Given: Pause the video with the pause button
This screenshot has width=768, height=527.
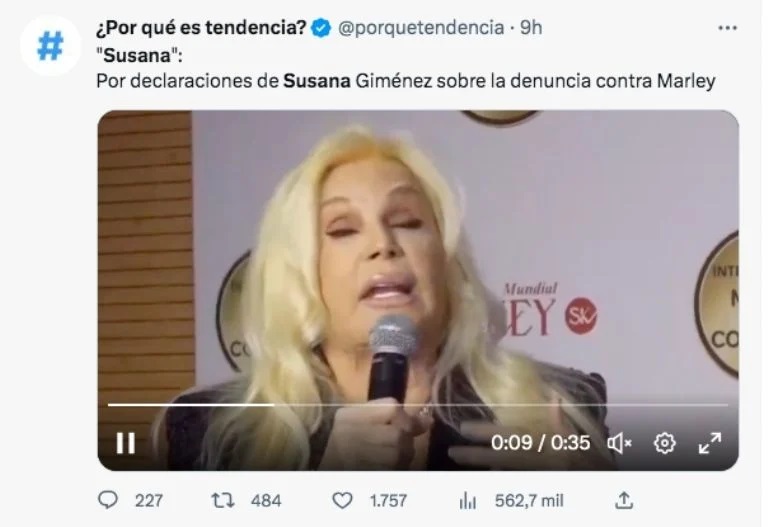Looking at the screenshot, I should 125,443.
